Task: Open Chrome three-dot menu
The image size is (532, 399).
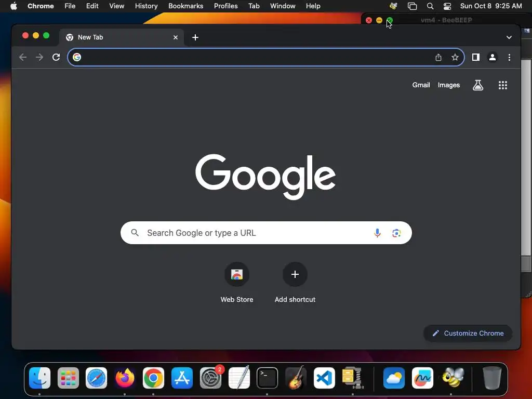Action: pyautogui.click(x=509, y=57)
